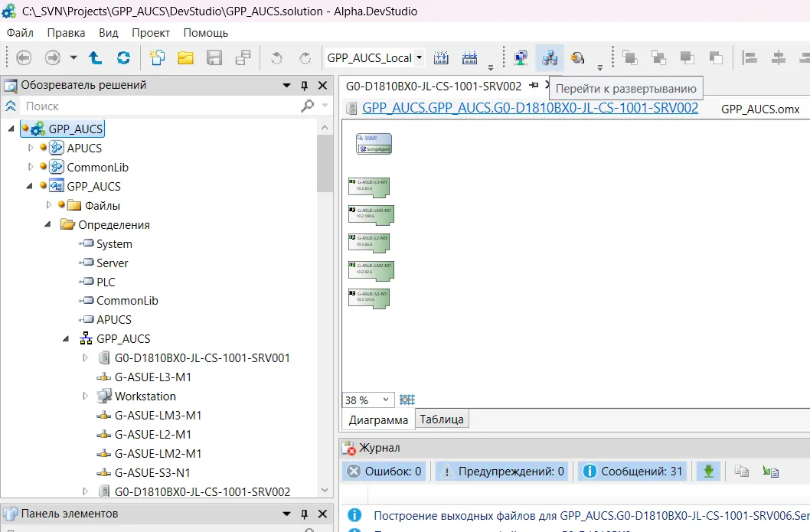Refresh using the blue circular arrows icon

click(x=123, y=58)
